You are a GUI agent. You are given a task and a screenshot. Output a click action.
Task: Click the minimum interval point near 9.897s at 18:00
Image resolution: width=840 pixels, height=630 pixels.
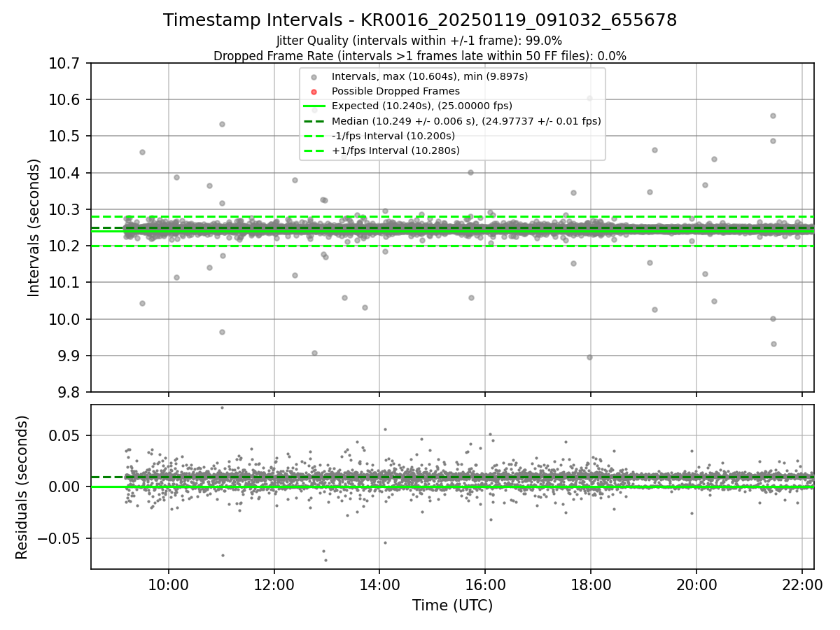click(x=589, y=357)
